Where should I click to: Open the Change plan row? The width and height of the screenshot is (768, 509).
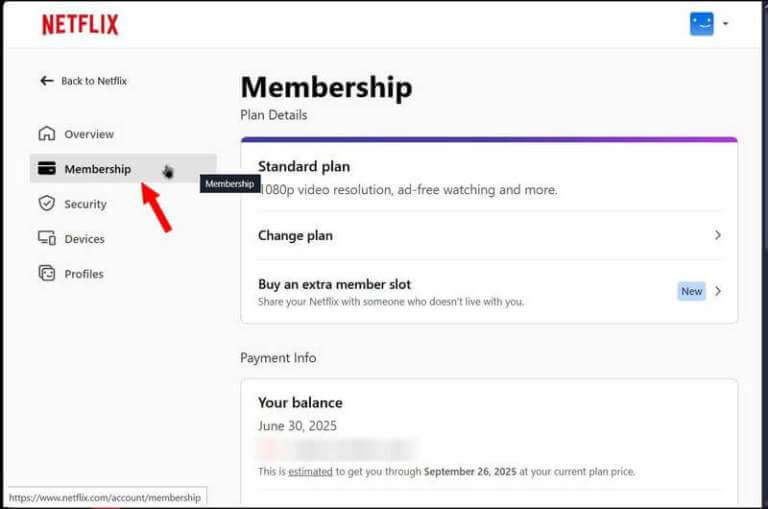(x=489, y=236)
